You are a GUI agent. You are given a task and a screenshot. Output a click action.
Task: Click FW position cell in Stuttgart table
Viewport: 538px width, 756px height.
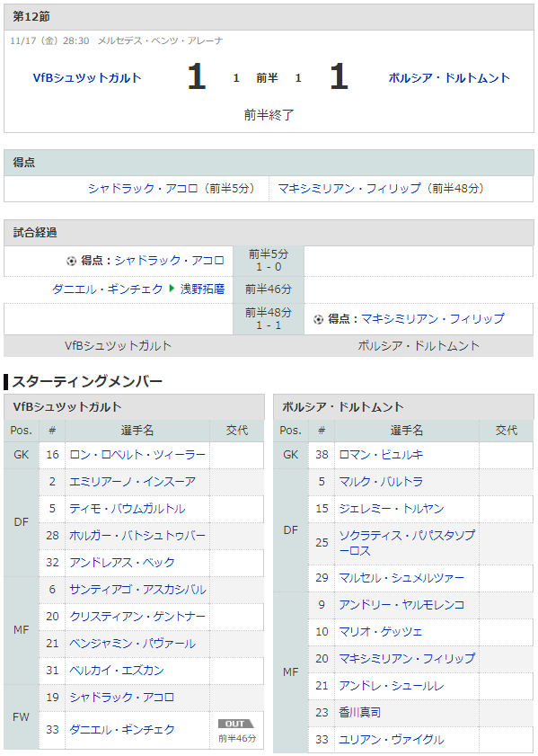click(x=22, y=717)
